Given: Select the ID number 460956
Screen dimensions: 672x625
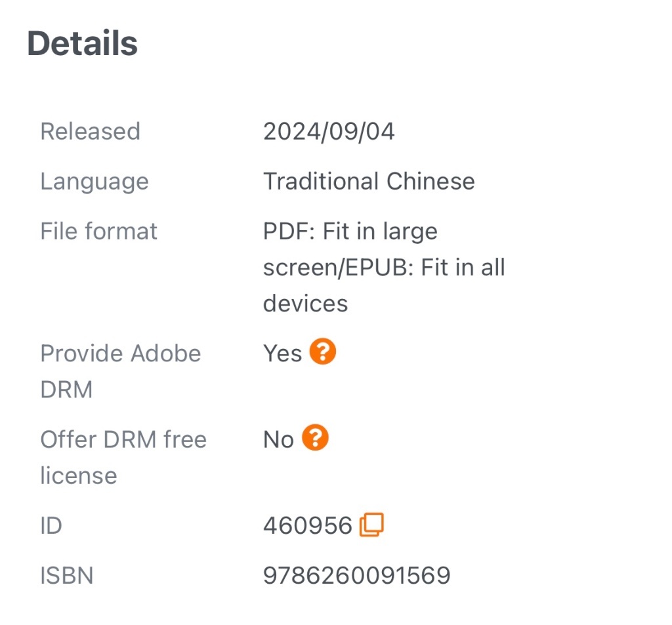Looking at the screenshot, I should coord(307,525).
